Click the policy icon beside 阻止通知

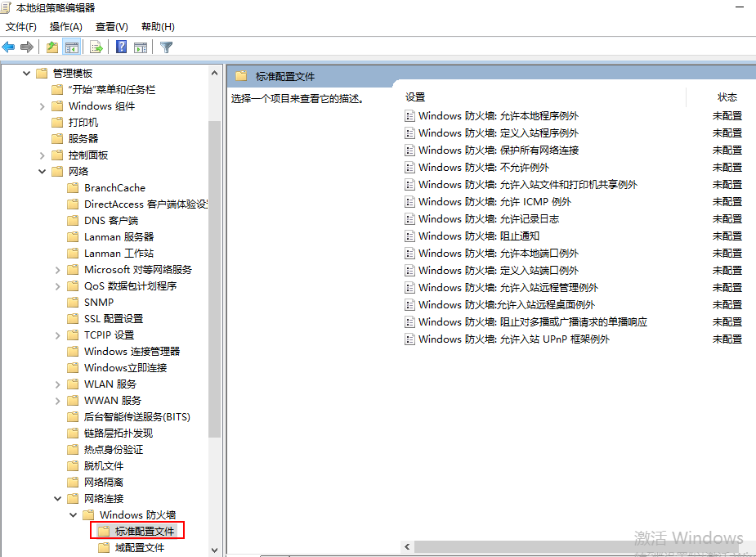tap(409, 236)
